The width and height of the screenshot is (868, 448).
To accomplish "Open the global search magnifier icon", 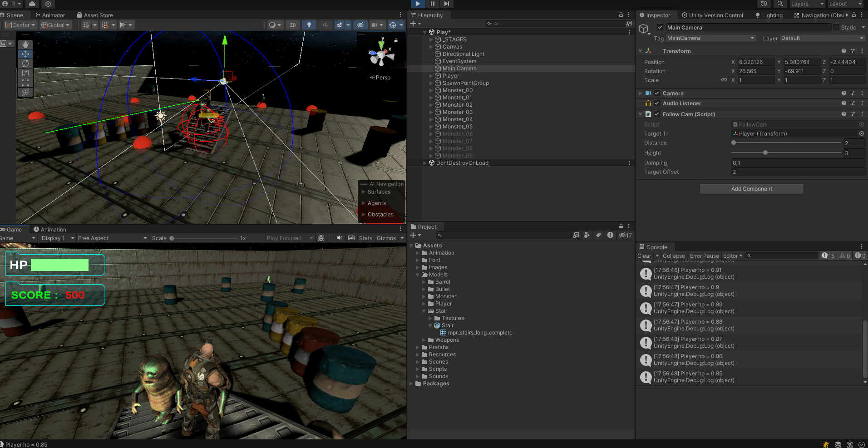I will [780, 4].
